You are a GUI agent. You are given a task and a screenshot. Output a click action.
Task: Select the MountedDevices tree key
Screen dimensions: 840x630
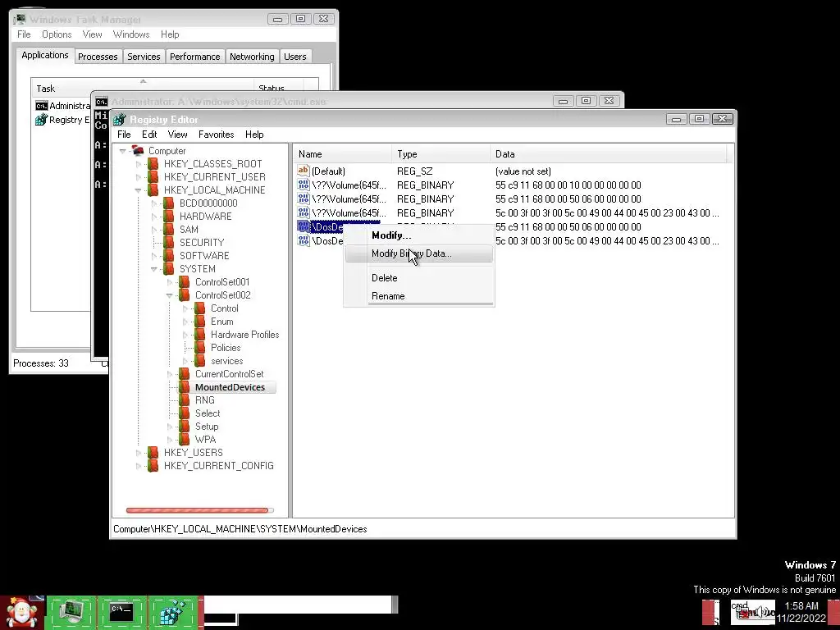click(230, 387)
